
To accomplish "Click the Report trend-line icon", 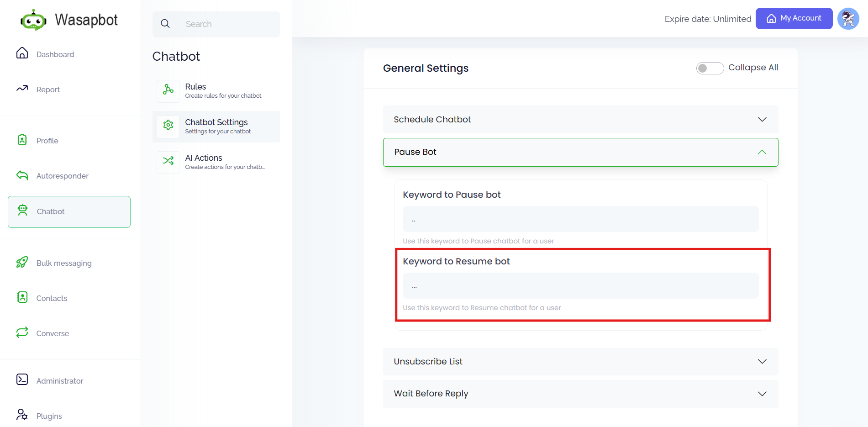I will point(22,88).
